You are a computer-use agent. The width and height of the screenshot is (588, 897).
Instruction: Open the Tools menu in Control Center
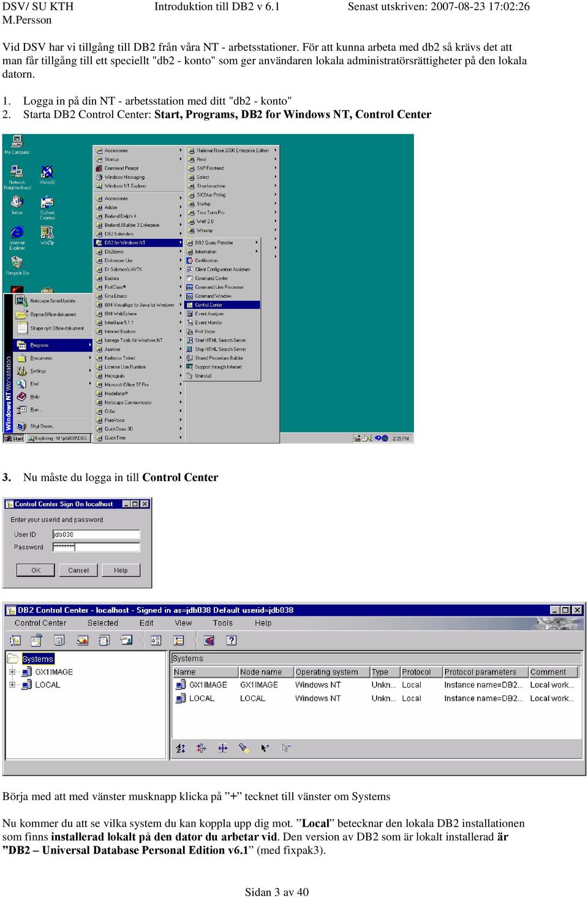223,623
